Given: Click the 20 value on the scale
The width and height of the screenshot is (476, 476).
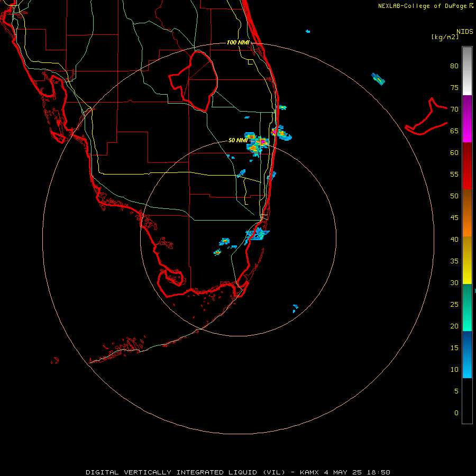Looking at the screenshot, I should coord(454,326).
